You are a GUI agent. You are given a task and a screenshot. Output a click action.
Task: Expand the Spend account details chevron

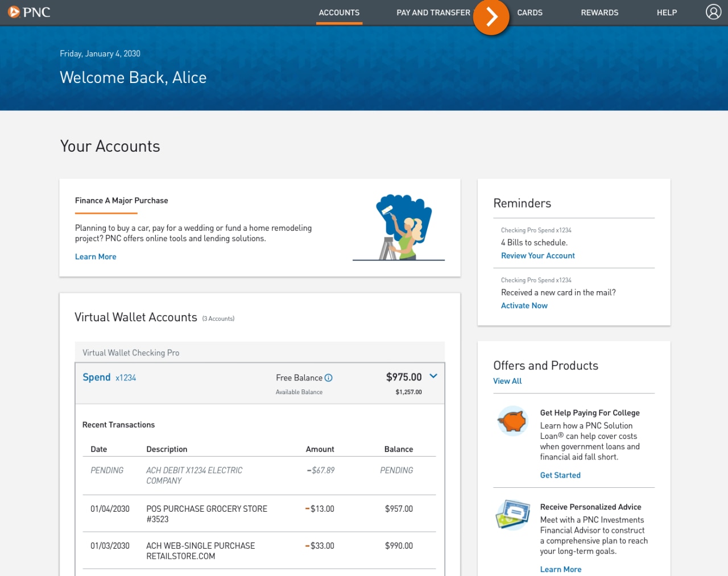tap(433, 376)
